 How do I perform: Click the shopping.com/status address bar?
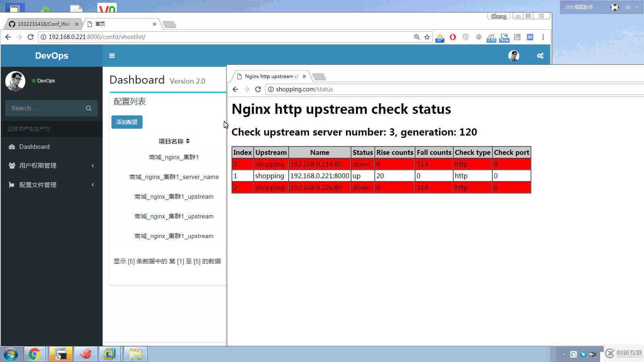[x=455, y=89]
